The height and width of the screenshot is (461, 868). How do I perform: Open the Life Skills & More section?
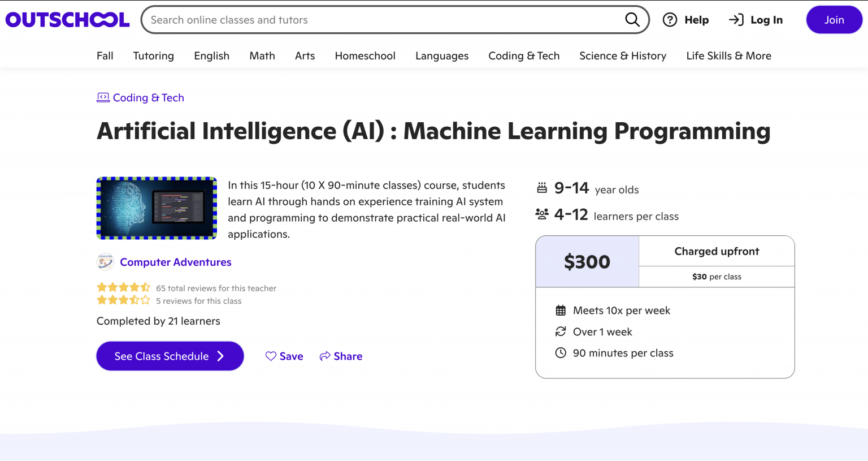click(x=728, y=55)
